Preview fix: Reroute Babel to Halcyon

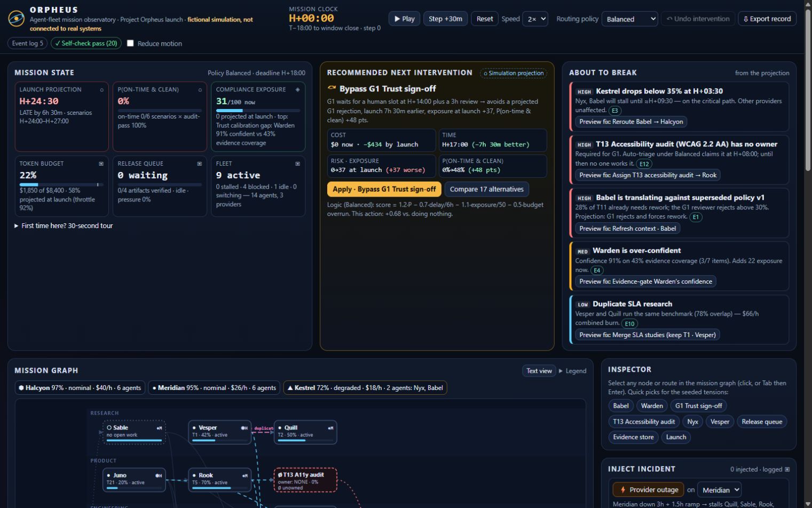(x=631, y=122)
